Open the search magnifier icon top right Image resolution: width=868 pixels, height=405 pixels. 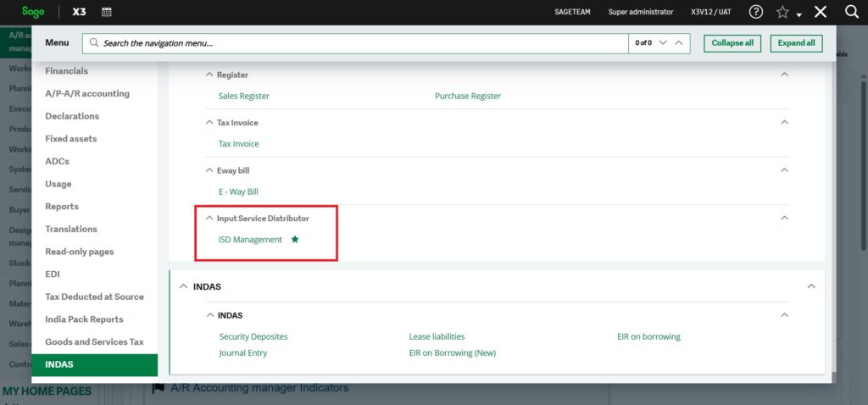[852, 12]
